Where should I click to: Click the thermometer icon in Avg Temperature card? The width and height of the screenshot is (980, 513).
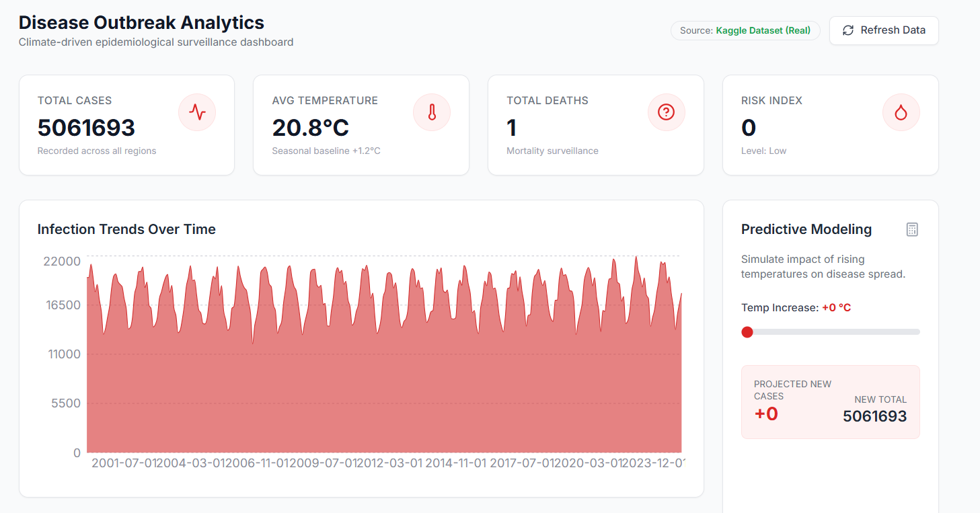click(x=431, y=112)
